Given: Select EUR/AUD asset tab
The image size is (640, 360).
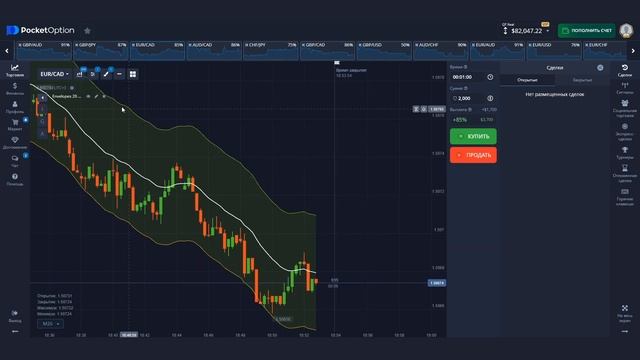Looking at the screenshot, I should (497, 51).
